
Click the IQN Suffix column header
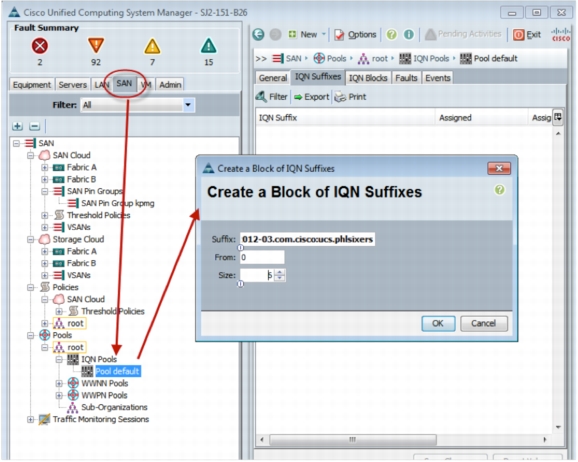click(345, 118)
